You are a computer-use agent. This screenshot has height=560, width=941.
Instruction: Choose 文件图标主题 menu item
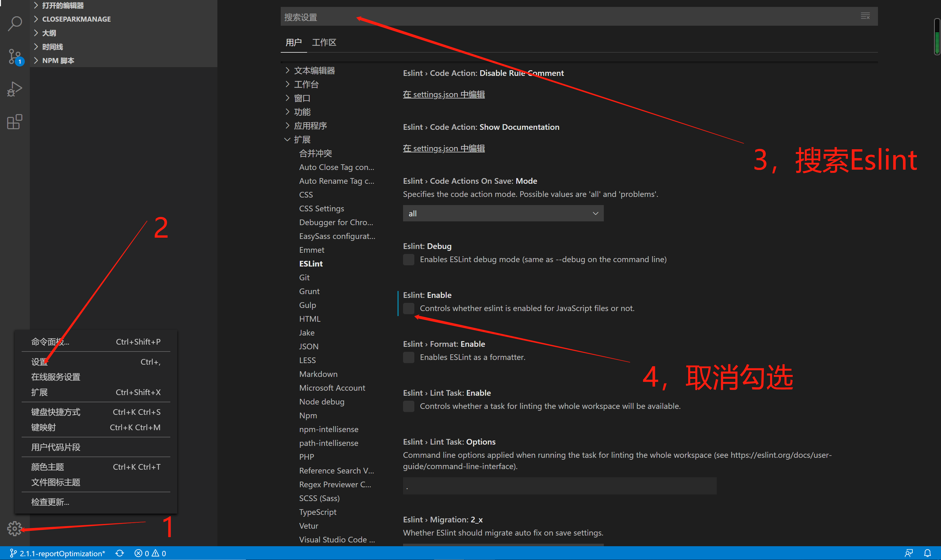click(96, 482)
